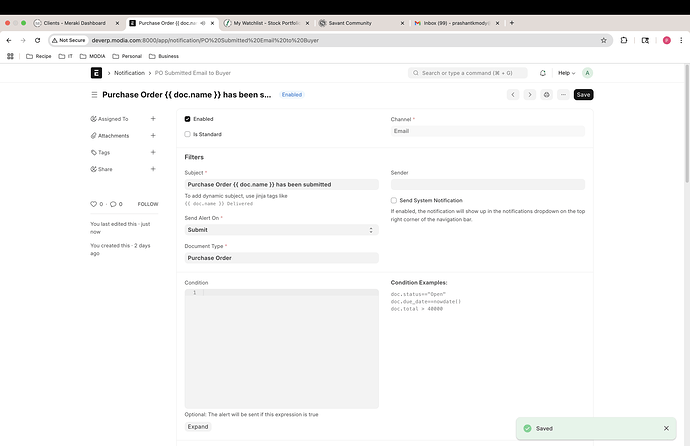Uncheck the Enabled checkbox
Screen dimensions: 690x446
187,119
